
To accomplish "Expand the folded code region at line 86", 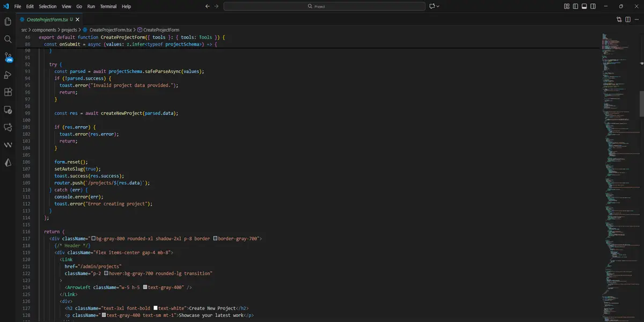I will point(35,44).
